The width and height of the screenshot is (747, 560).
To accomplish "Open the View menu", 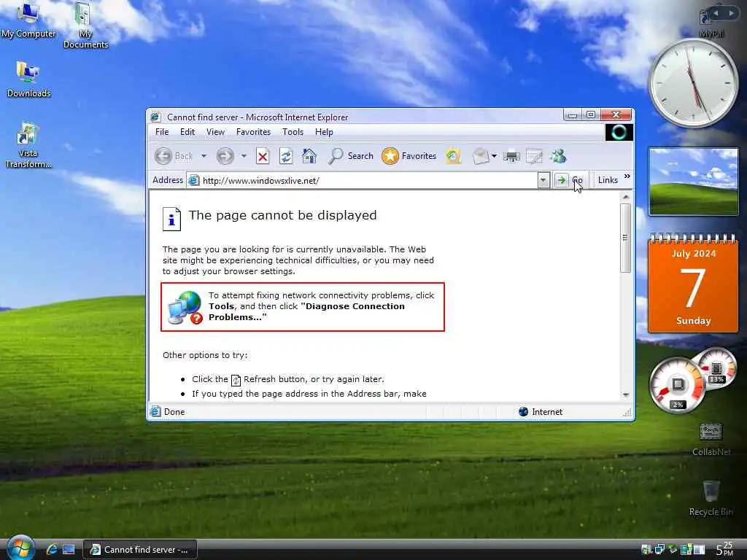I will [x=215, y=132].
